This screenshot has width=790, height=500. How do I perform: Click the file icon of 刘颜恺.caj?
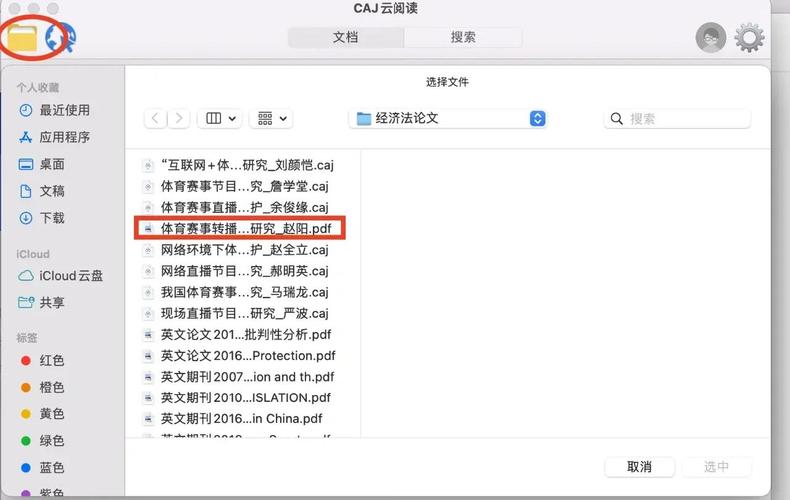[x=148, y=165]
